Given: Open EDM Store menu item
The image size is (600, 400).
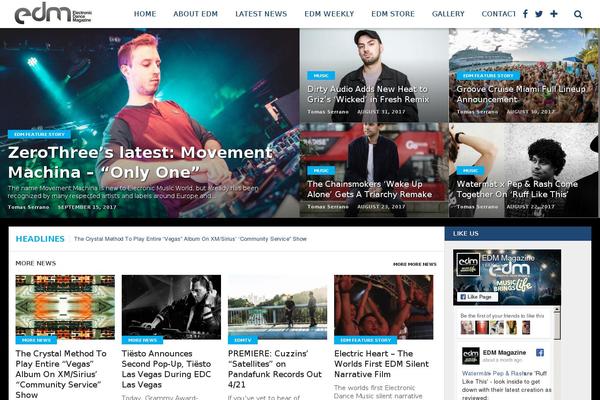Looking at the screenshot, I should pyautogui.click(x=393, y=14).
